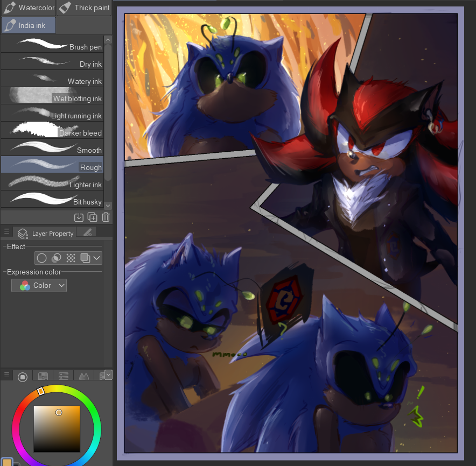Choose the Watery ink brush
Screen dimensions: 476x466
[52, 79]
